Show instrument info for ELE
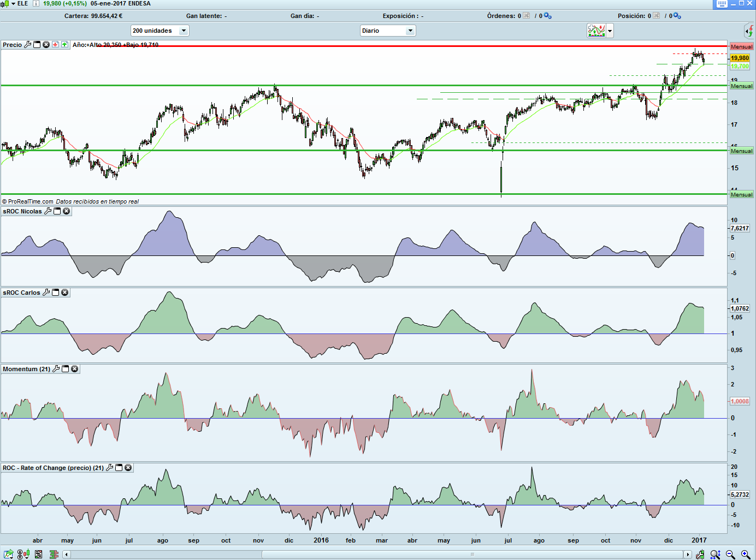The image size is (756, 560). tap(36, 3)
